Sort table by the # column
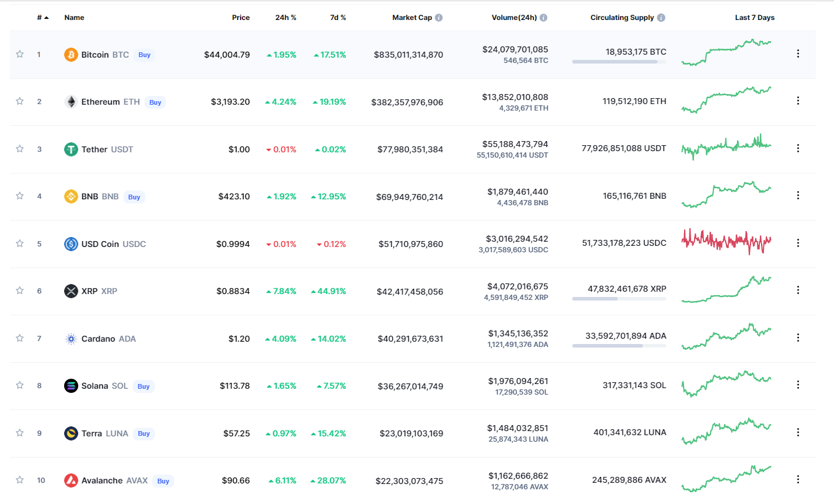834x504 pixels. pos(41,17)
